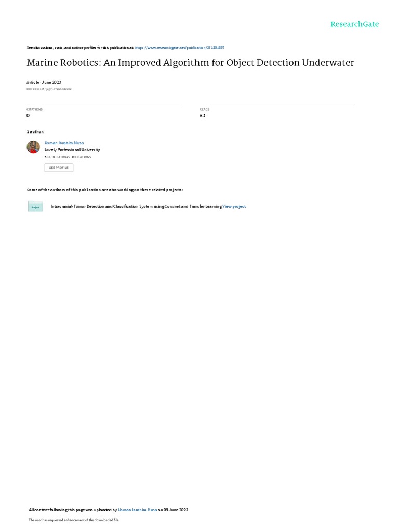Viewport: 399px width, 532px height.
Task: Click the ResearchGate logo
Action: 354,24
